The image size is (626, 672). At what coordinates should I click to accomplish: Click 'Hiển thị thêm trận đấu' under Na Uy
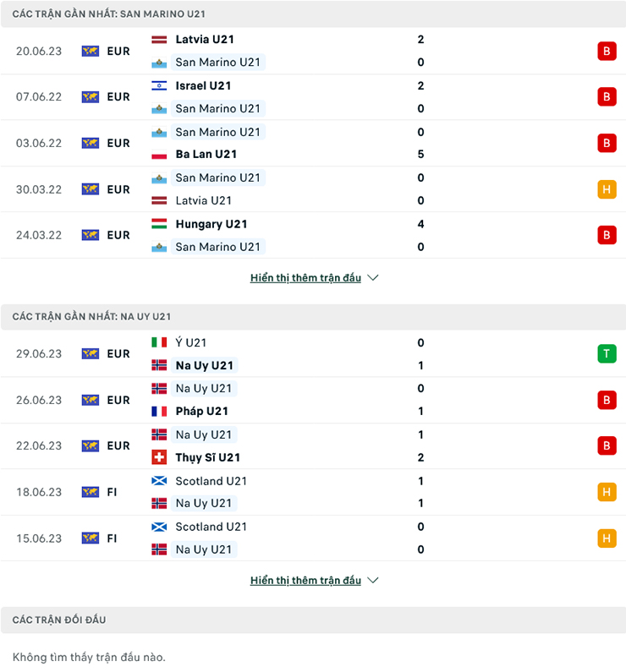click(x=305, y=580)
